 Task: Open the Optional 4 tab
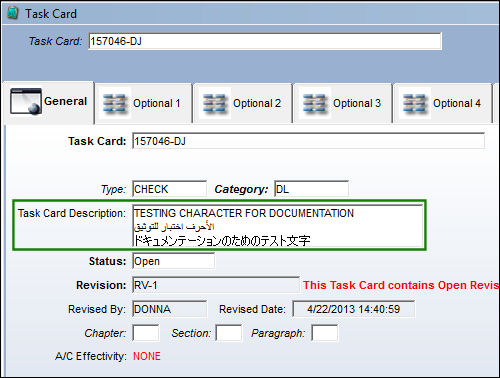tap(443, 104)
